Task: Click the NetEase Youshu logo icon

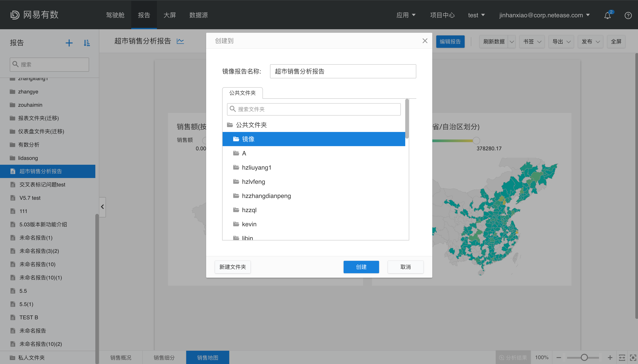Action: tap(15, 15)
